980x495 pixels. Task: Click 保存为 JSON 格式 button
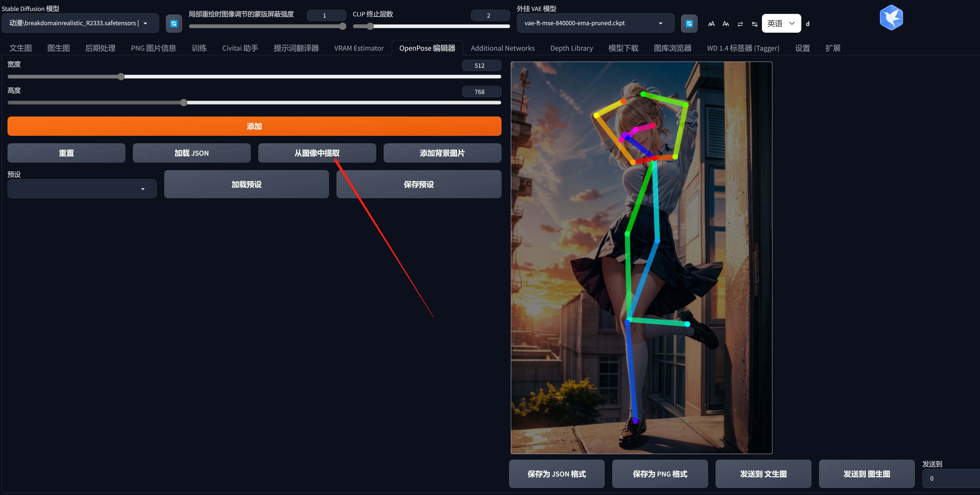coord(557,474)
